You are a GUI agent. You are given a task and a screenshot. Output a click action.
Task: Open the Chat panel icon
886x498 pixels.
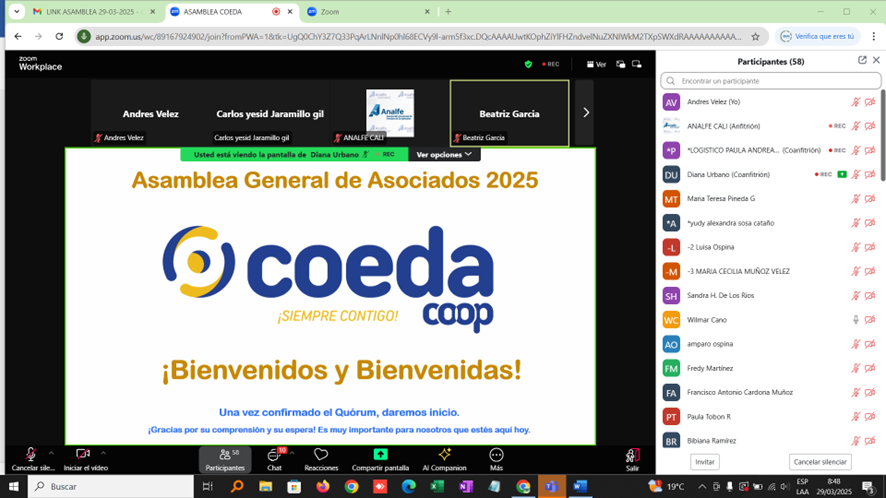273,455
